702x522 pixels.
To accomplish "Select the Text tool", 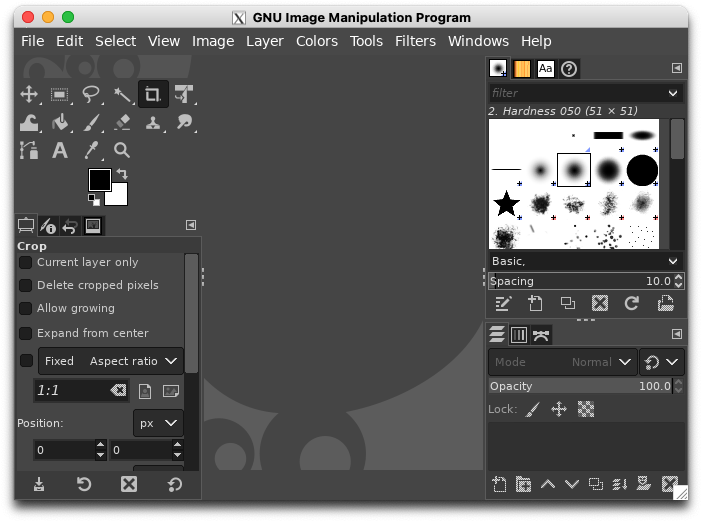I will click(60, 150).
